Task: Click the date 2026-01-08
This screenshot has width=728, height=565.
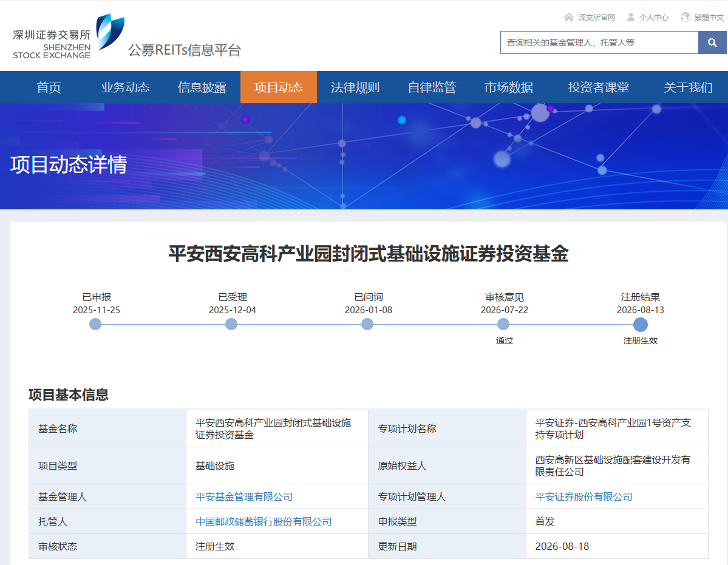Action: [x=369, y=310]
